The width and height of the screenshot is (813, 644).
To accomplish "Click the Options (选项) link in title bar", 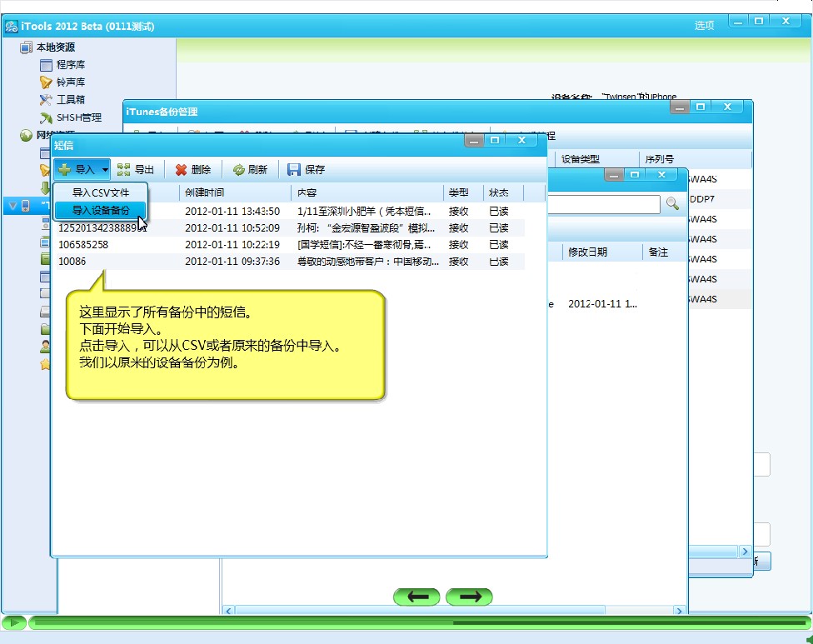I will click(x=704, y=26).
